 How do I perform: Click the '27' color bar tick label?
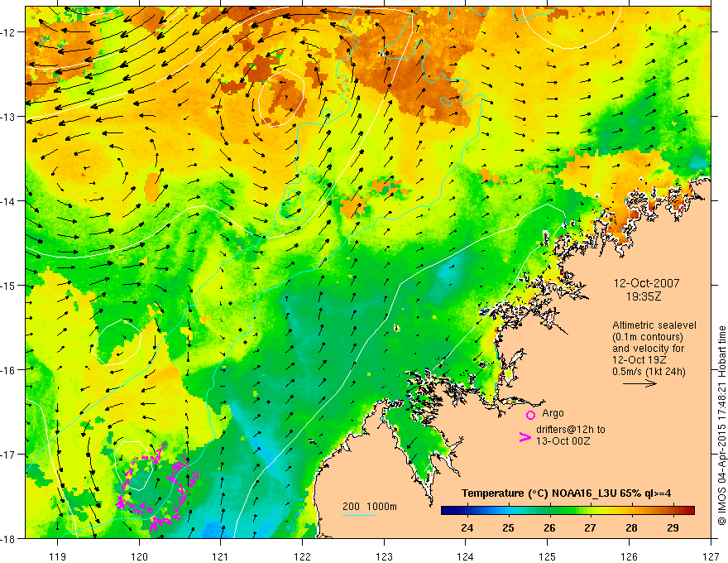[x=590, y=527]
